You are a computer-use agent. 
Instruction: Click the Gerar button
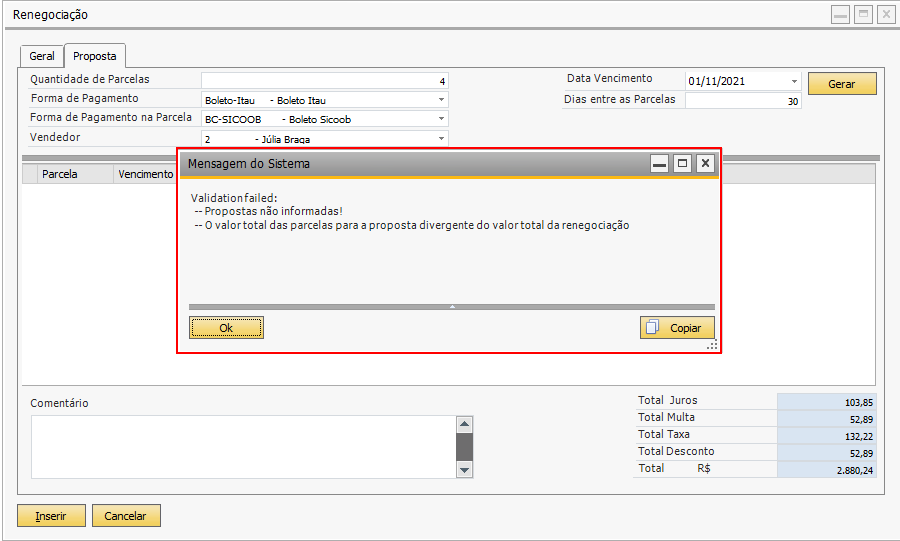pyautogui.click(x=842, y=84)
